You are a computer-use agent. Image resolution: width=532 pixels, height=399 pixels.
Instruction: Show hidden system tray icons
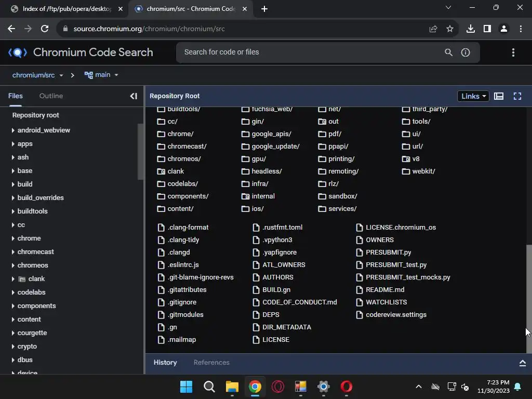tap(419, 387)
